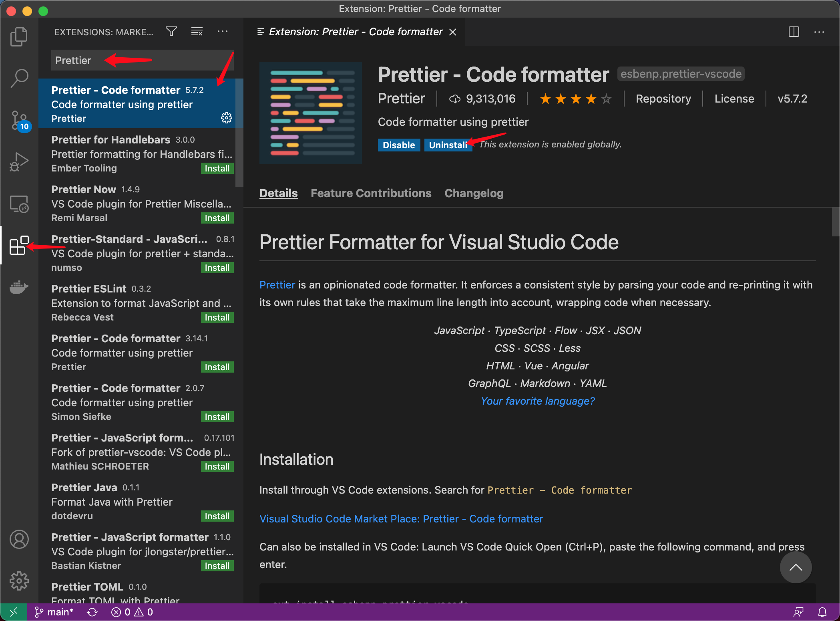Disable the Prettier extension
Viewport: 840px width, 621px height.
[x=398, y=145]
